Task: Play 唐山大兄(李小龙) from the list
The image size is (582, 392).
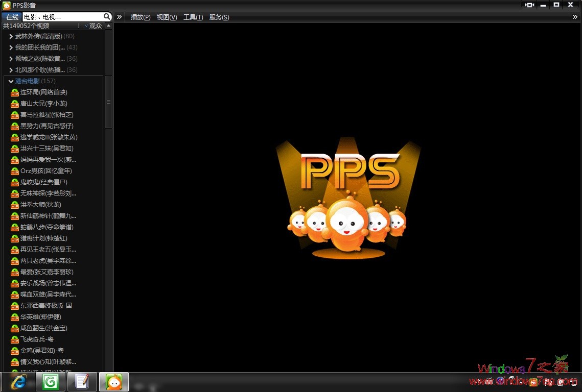Action: pos(43,104)
